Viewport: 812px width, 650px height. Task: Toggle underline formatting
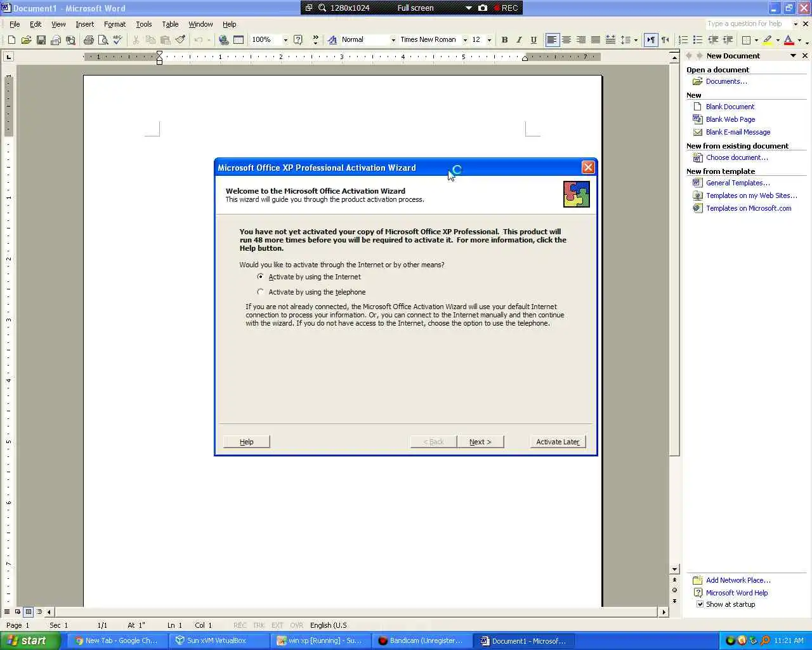pyautogui.click(x=534, y=39)
